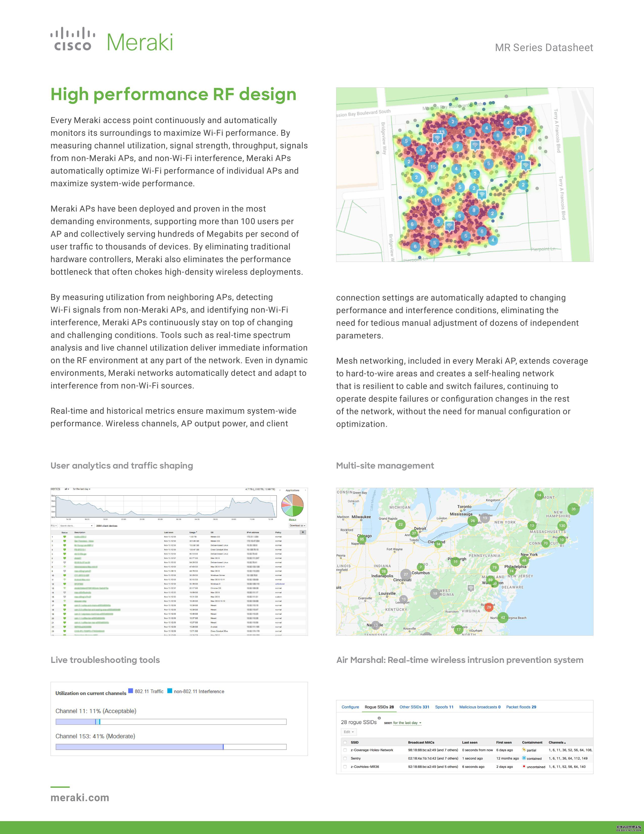Click the whitelisted policy link in row 12
644x834 pixels.
click(280, 584)
